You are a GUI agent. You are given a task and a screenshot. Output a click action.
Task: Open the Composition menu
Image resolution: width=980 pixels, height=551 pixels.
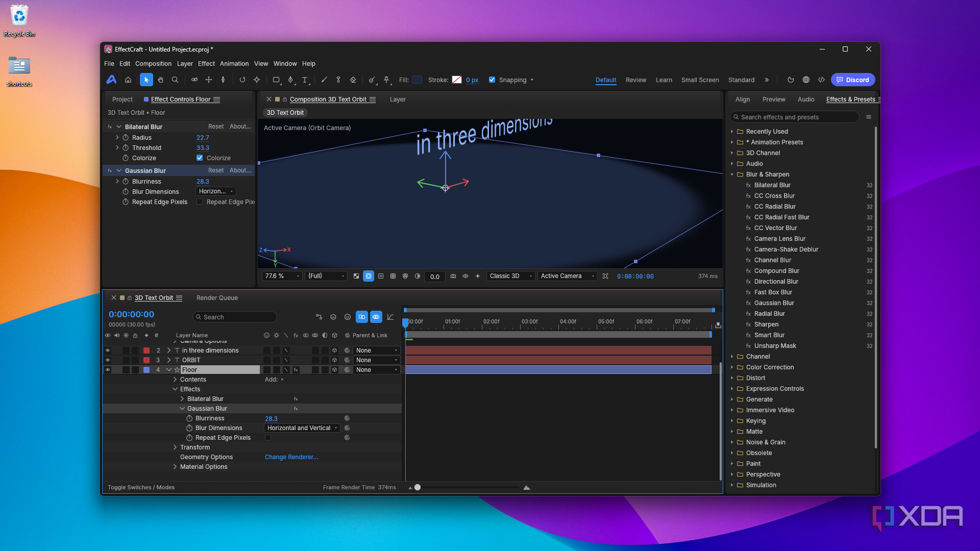(x=153, y=64)
